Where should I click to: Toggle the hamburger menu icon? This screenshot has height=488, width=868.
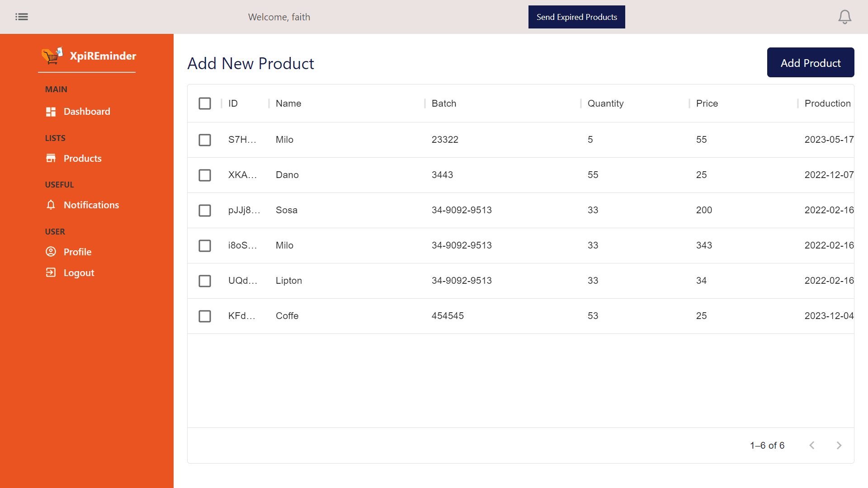point(21,17)
